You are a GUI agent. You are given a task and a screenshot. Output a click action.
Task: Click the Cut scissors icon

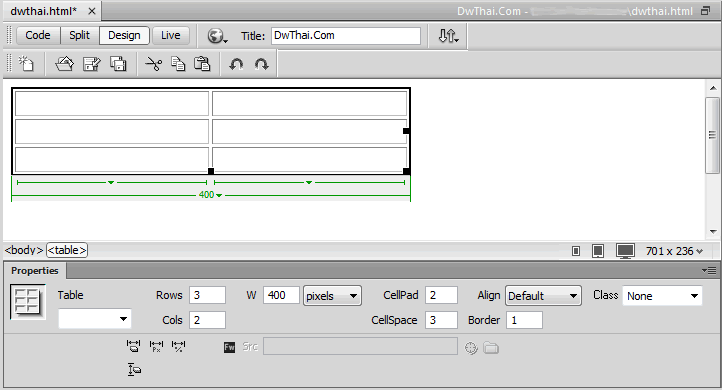click(x=153, y=64)
